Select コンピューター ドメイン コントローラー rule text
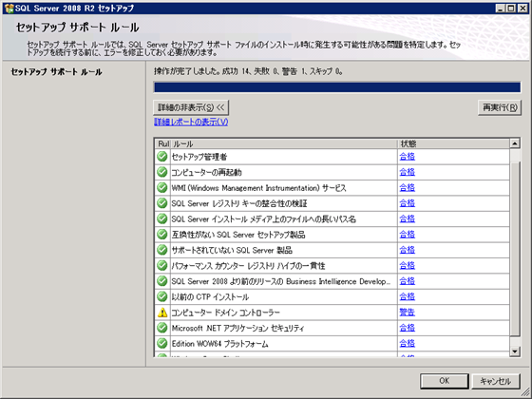 click(x=226, y=313)
